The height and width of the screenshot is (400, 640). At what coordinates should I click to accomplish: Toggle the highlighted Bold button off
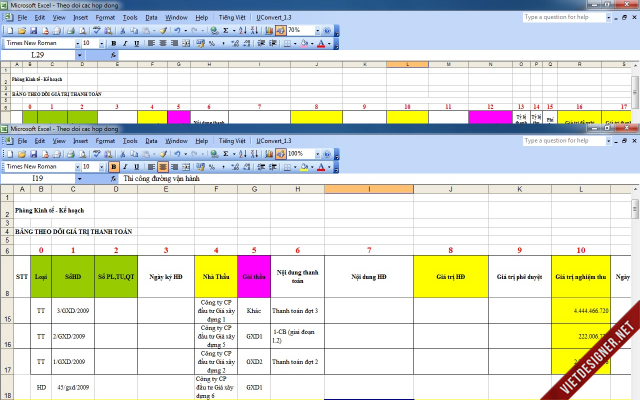pyautogui.click(x=113, y=167)
